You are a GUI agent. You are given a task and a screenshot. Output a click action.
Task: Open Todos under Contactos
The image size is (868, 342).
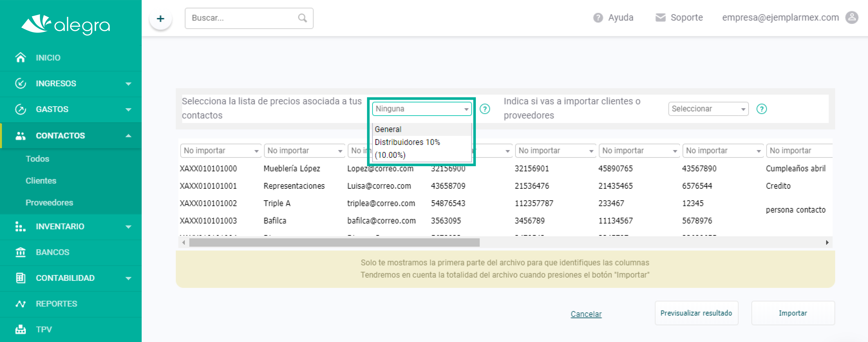[37, 159]
